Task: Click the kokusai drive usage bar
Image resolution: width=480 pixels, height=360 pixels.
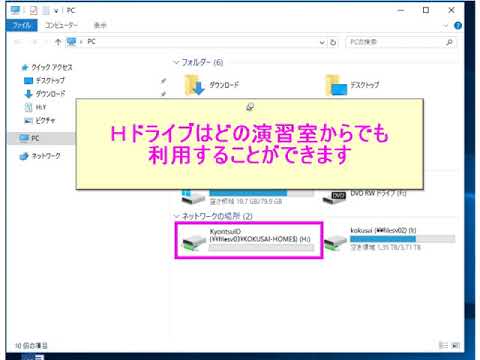Action: [402, 239]
